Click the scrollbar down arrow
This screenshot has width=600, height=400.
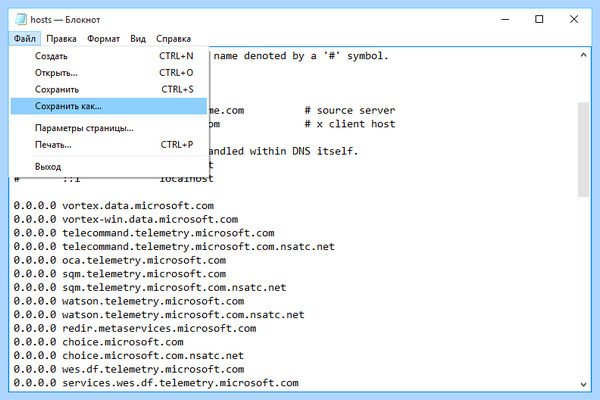click(583, 384)
